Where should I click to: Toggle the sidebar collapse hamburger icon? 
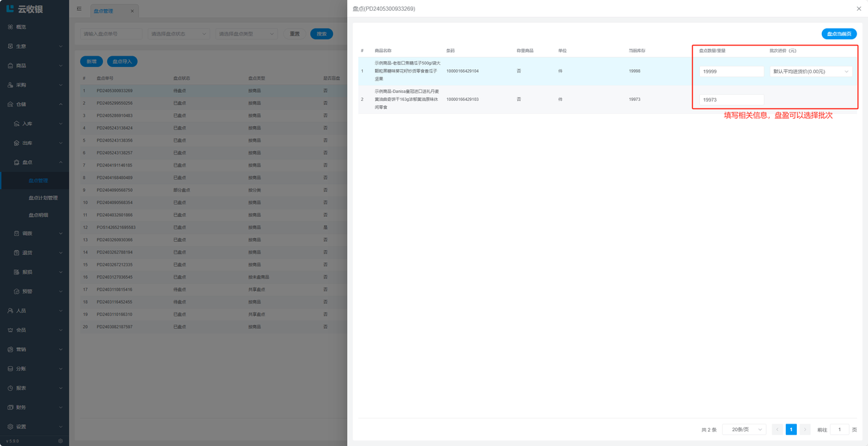coord(79,9)
